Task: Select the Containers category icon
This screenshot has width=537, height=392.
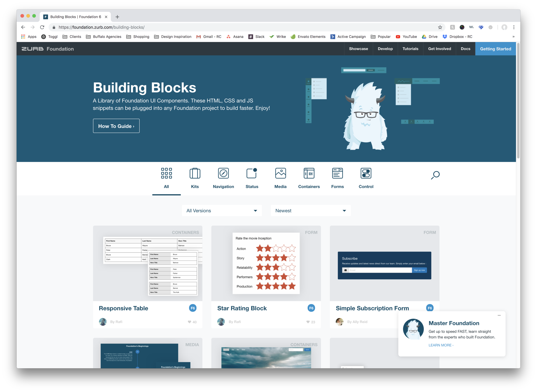Action: pyautogui.click(x=309, y=173)
